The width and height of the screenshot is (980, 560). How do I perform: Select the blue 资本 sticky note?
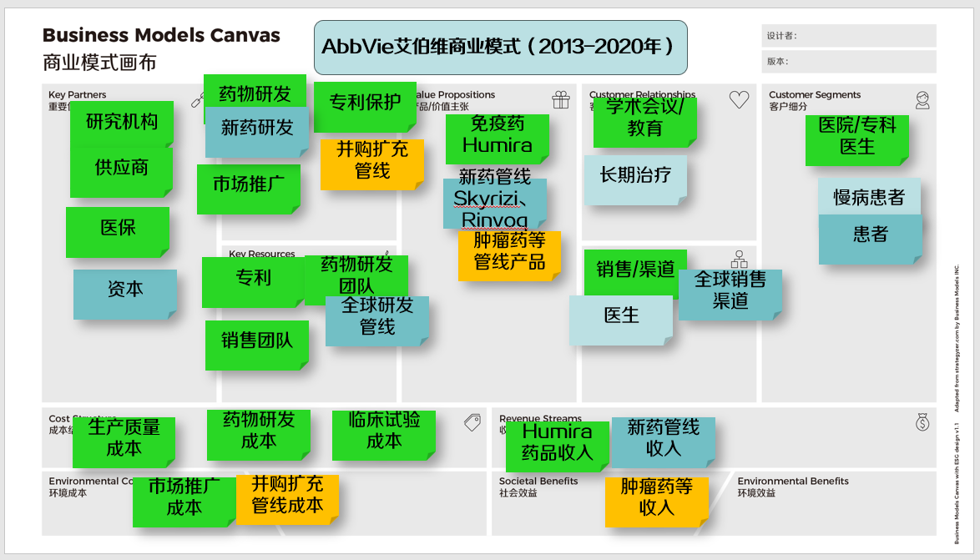click(125, 295)
